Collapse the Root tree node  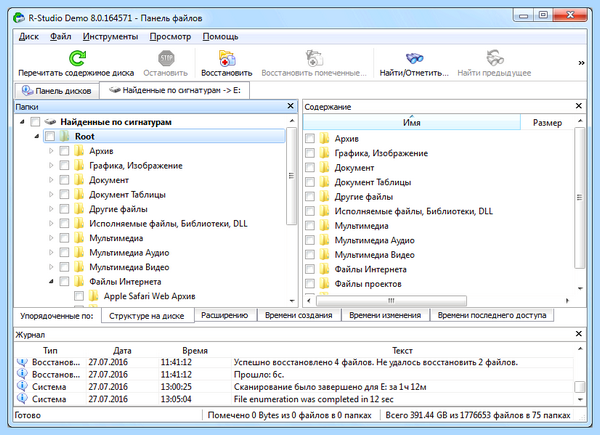click(37, 136)
